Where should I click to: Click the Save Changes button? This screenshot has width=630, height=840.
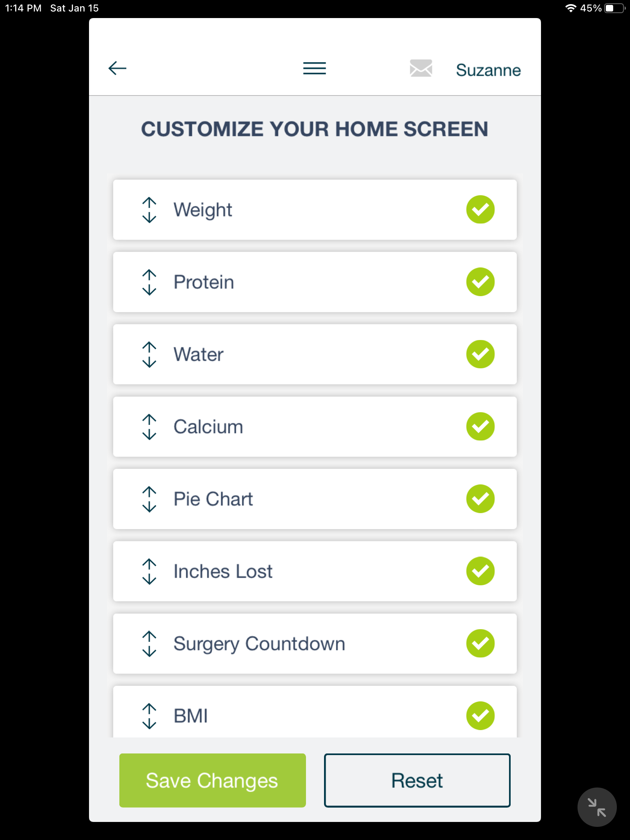[x=212, y=780]
